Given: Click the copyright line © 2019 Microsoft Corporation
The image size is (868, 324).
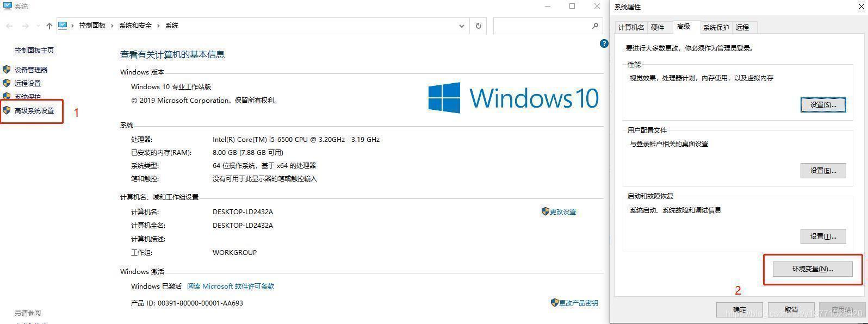Looking at the screenshot, I should [x=206, y=100].
